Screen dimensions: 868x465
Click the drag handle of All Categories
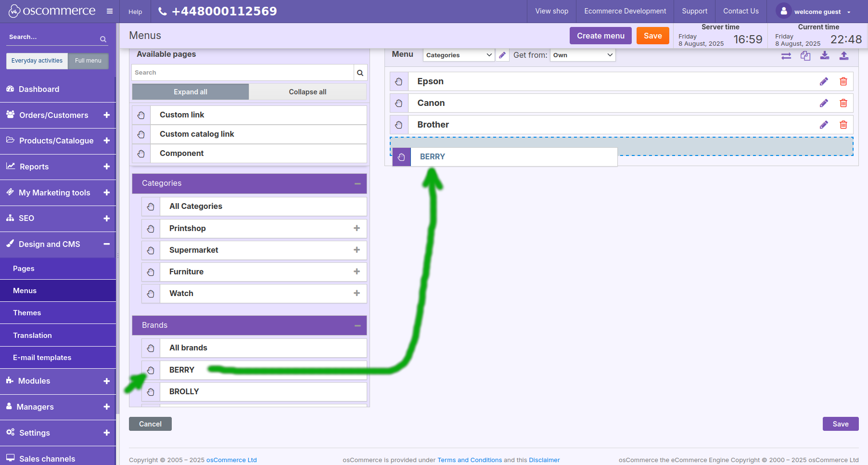pyautogui.click(x=151, y=207)
